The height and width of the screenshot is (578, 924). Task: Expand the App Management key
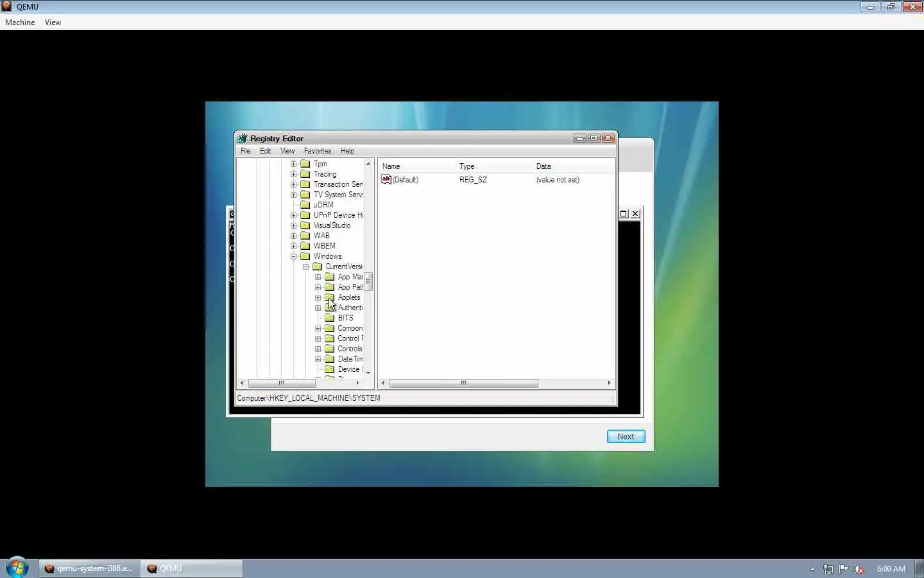pyautogui.click(x=318, y=277)
